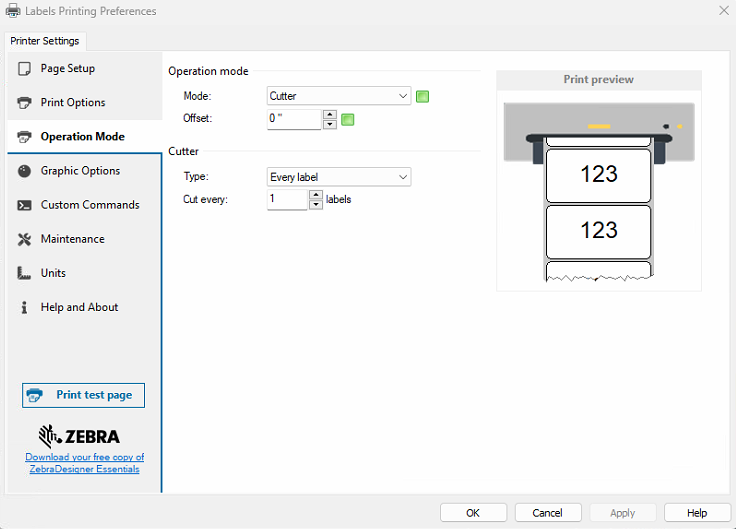Click the Print preview header
Screen dimensions: 736x529
pos(598,80)
